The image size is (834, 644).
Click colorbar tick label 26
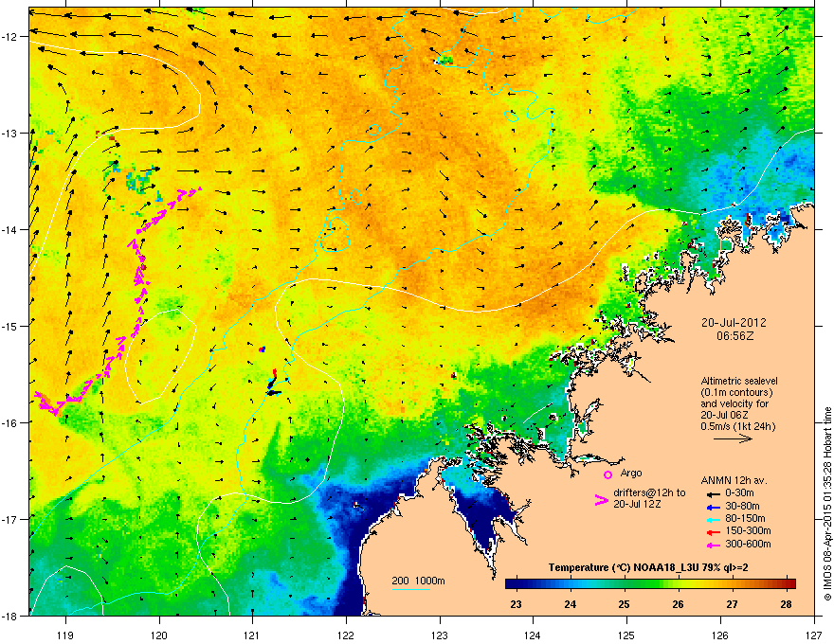679,604
